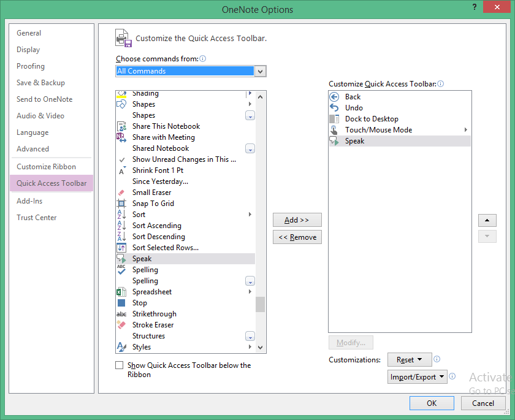Confirm with the OK button
Screen dimensions: 515x420
pos(432,403)
